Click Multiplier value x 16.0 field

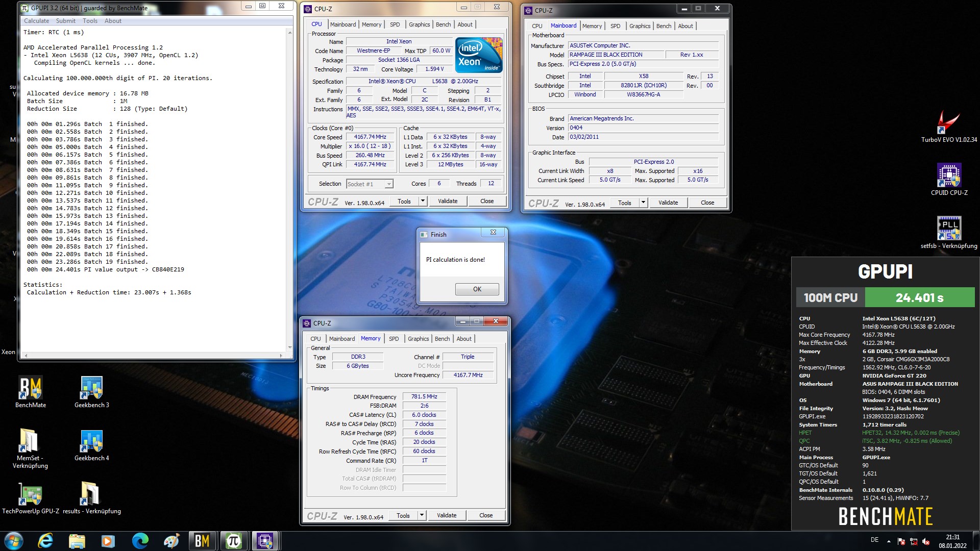coord(370,146)
